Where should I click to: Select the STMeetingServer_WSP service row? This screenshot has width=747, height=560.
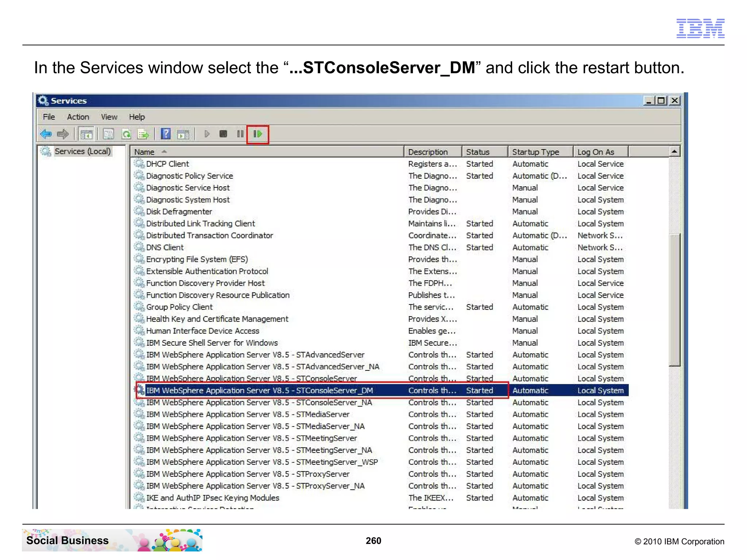click(380, 462)
